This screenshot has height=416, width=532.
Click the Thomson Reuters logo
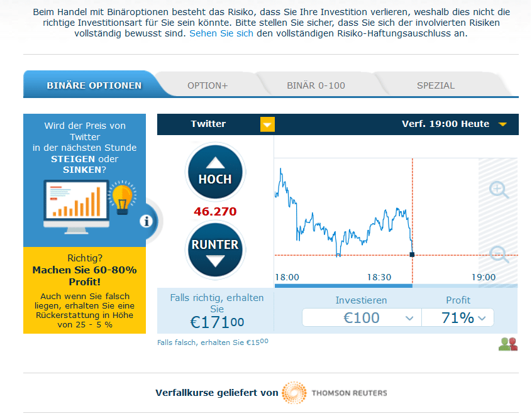[x=335, y=393]
